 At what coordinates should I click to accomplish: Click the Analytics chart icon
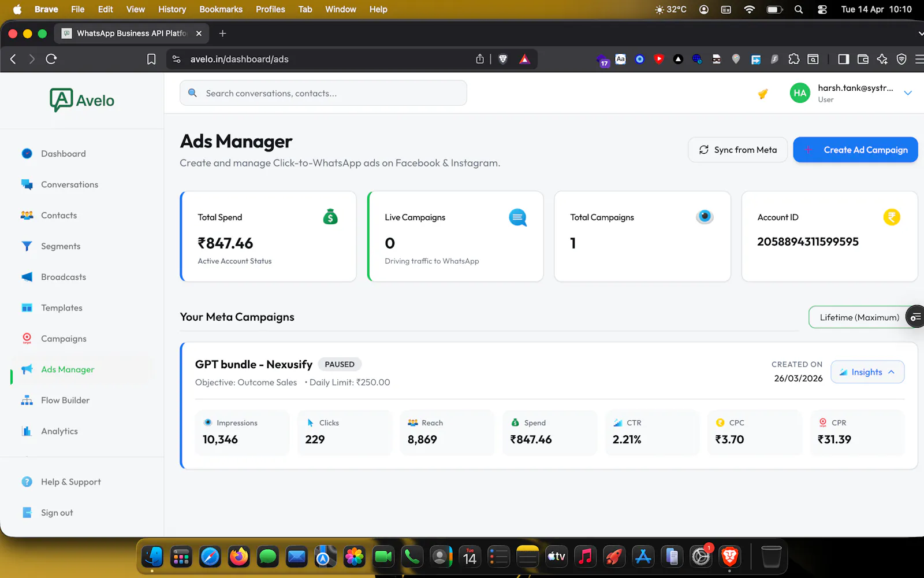pos(27,431)
